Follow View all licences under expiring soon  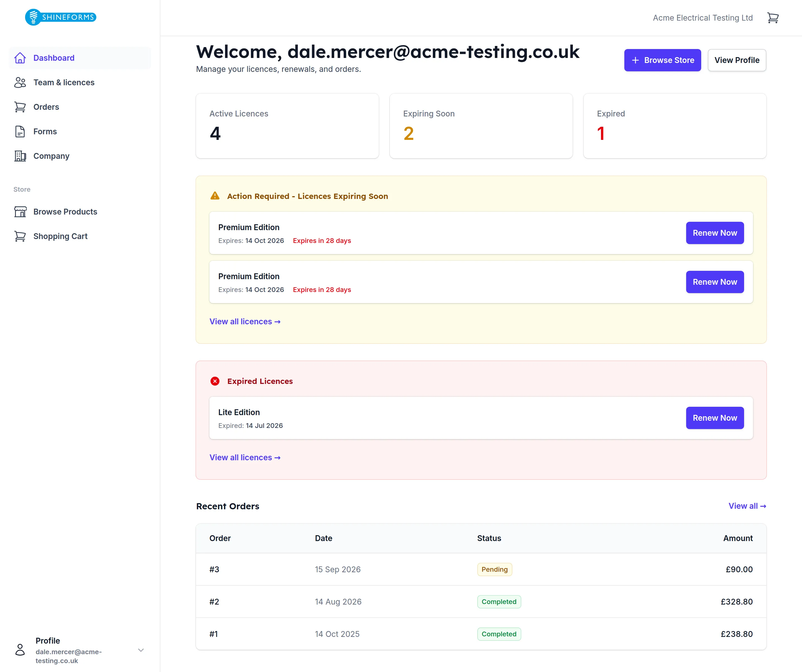click(245, 321)
